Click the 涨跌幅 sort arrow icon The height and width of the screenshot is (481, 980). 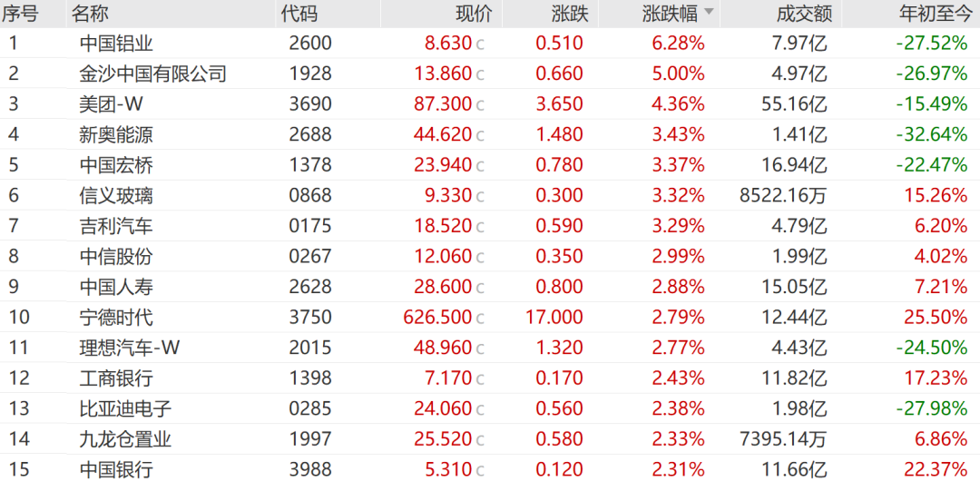click(709, 12)
